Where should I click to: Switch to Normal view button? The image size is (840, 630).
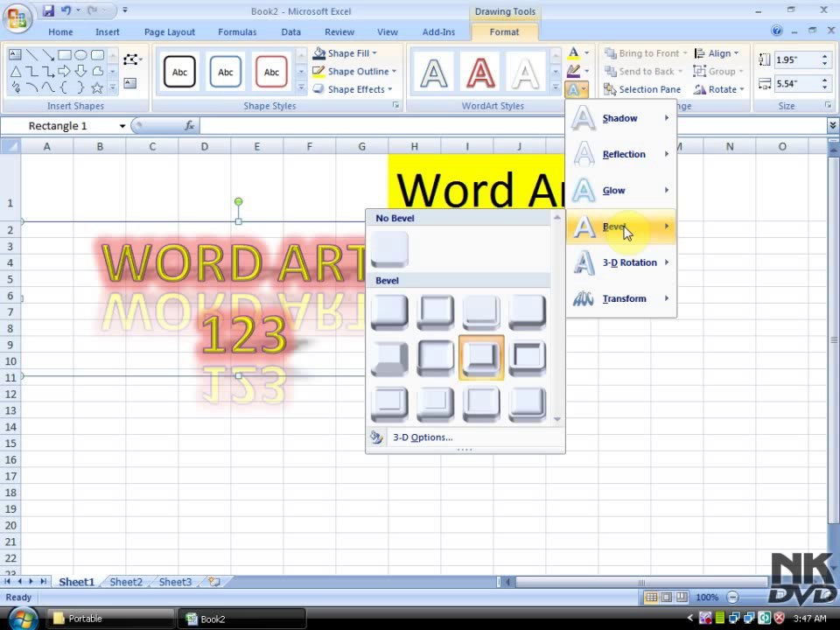[x=651, y=597]
